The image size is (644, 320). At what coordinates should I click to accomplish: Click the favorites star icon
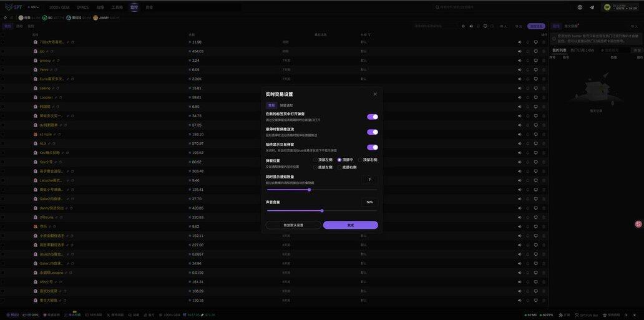point(5,17)
